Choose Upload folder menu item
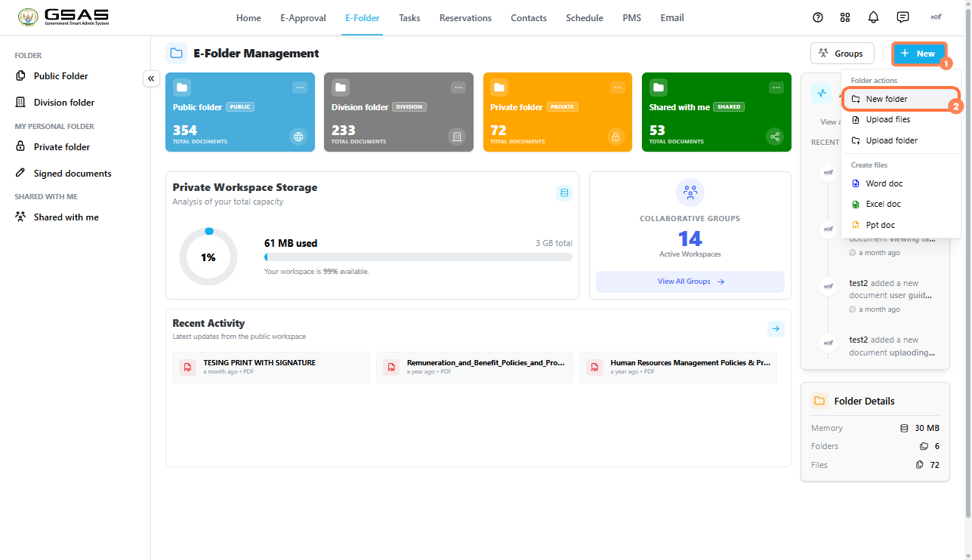972x560 pixels. coord(900,140)
